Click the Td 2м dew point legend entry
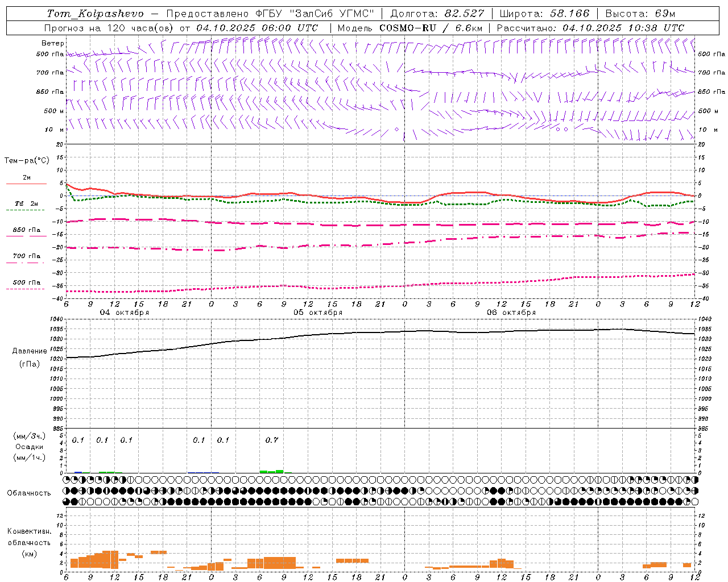The width and height of the screenshot is (728, 582). coord(26,203)
